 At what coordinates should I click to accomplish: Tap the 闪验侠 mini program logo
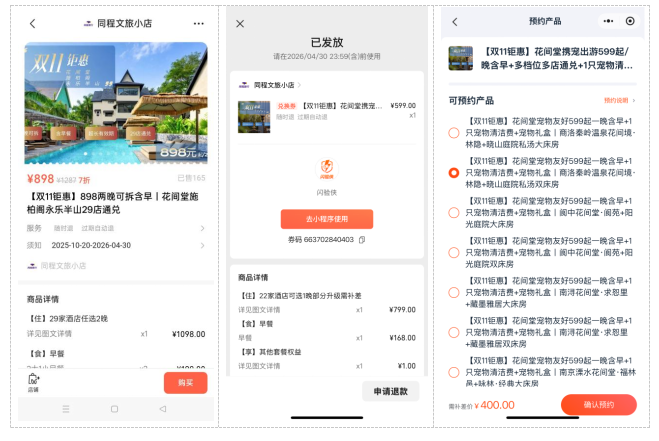pos(326,169)
